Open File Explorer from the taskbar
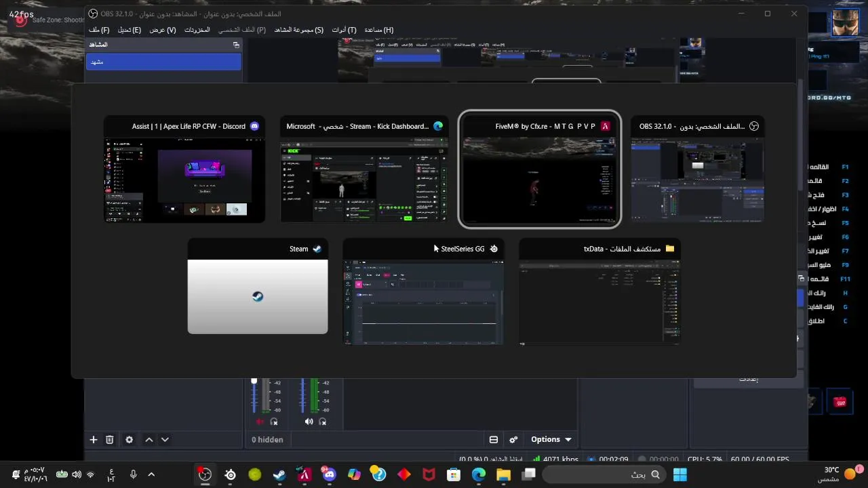 (x=503, y=474)
